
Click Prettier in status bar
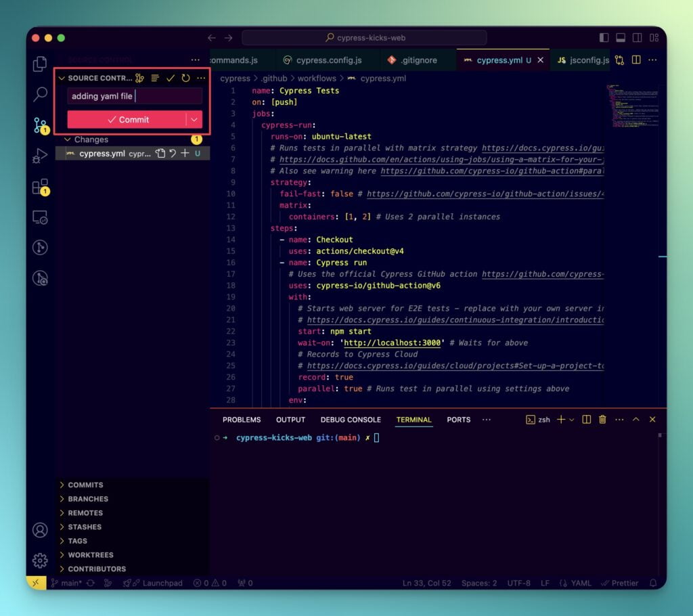point(620,583)
